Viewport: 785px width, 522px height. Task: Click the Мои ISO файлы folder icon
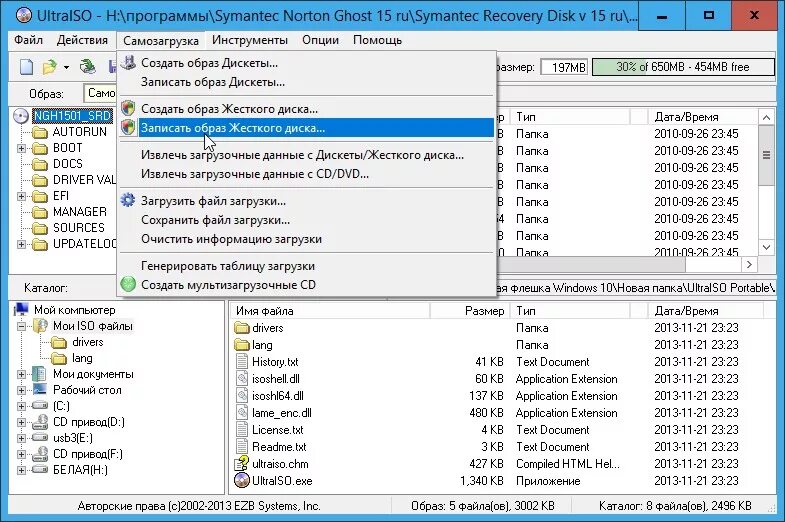coord(40,326)
